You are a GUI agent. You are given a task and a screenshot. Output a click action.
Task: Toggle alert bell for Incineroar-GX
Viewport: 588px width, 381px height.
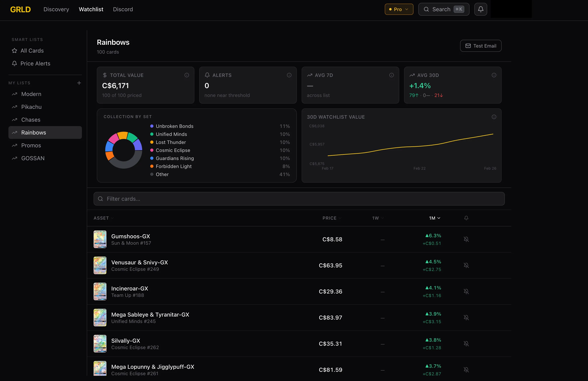(466, 291)
